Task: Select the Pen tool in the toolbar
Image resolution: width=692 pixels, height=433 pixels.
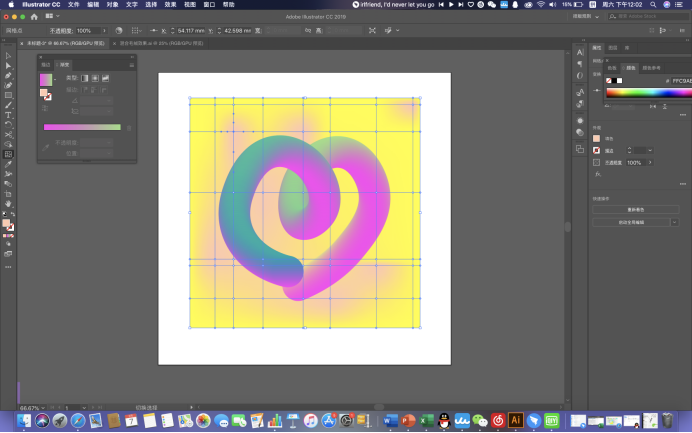Action: (8, 76)
